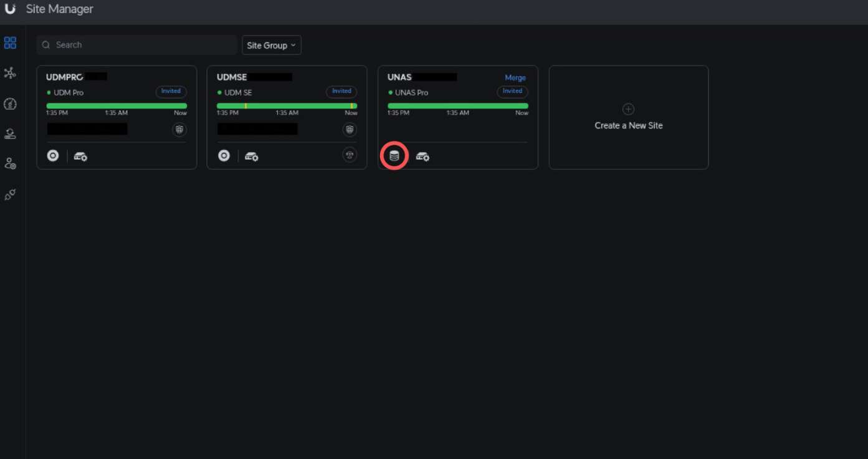Click the shield icon on the UDM SE card
The width and height of the screenshot is (868, 459).
click(x=350, y=129)
